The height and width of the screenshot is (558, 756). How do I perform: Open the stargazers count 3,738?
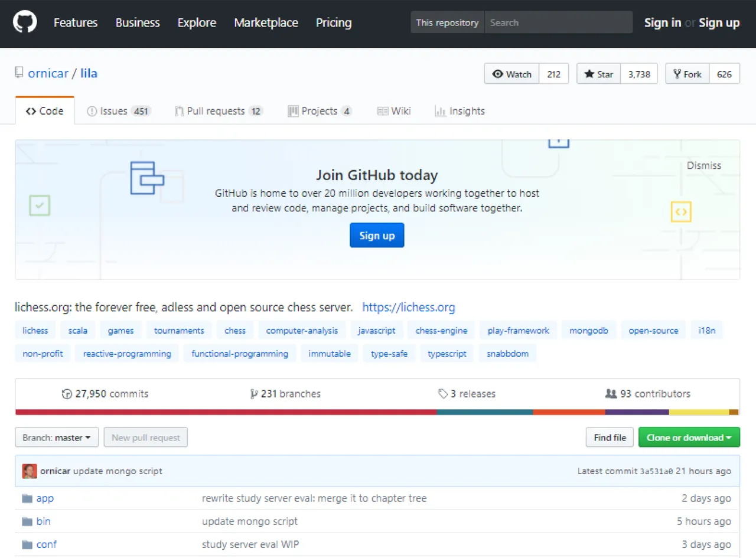[x=639, y=74]
